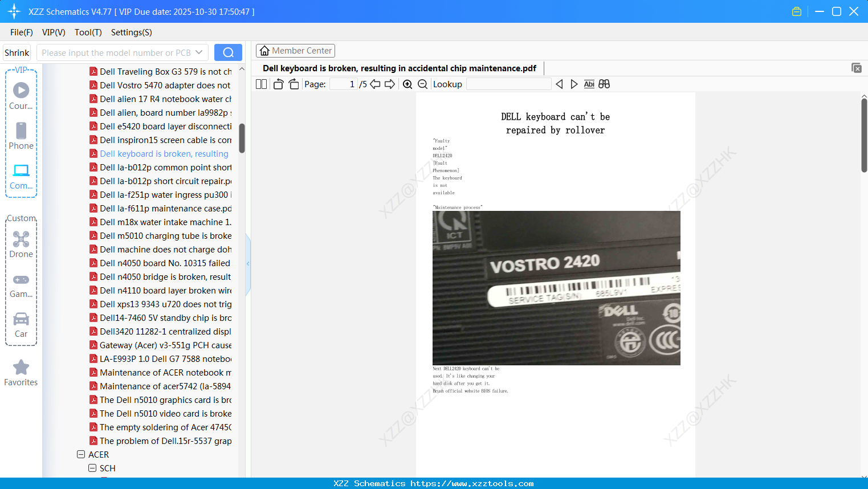Open Gateway (Acer) v3-551g PCH file

[x=160, y=345]
